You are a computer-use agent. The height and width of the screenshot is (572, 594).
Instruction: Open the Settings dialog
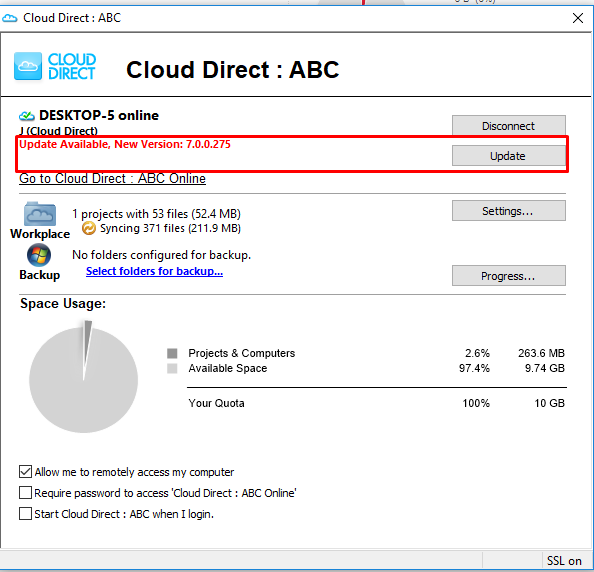click(509, 211)
